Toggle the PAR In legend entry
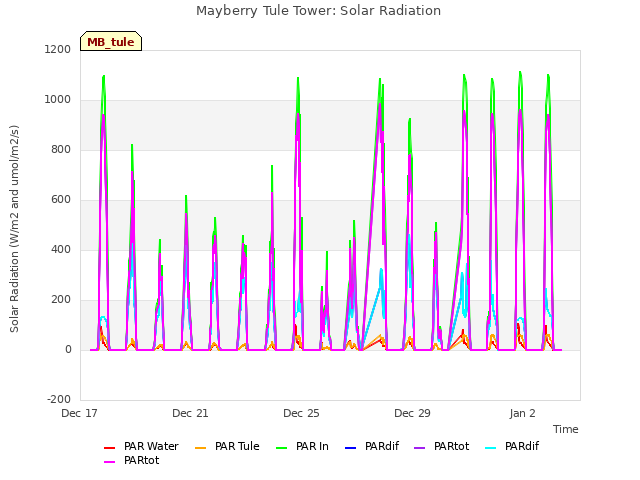The image size is (640, 480). point(302,446)
